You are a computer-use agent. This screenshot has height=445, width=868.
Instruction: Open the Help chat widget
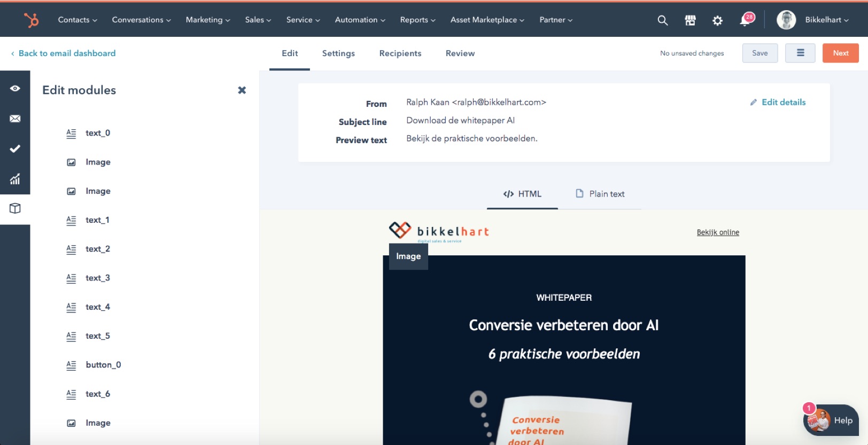tap(832, 420)
